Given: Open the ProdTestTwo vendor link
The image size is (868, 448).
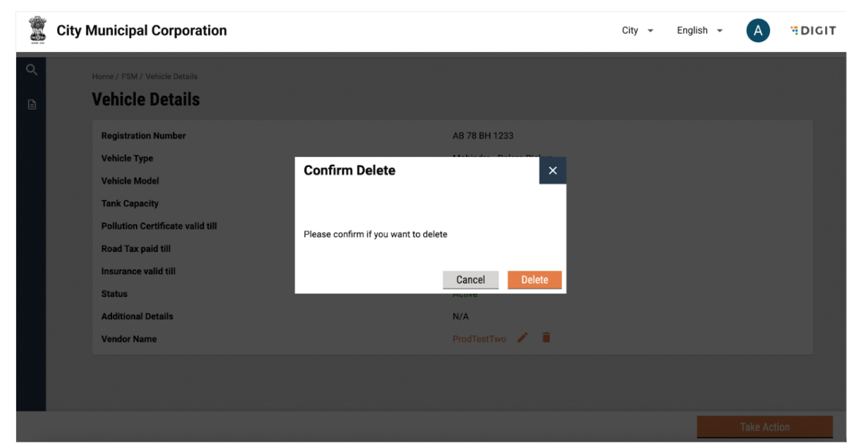Looking at the screenshot, I should coord(479,339).
